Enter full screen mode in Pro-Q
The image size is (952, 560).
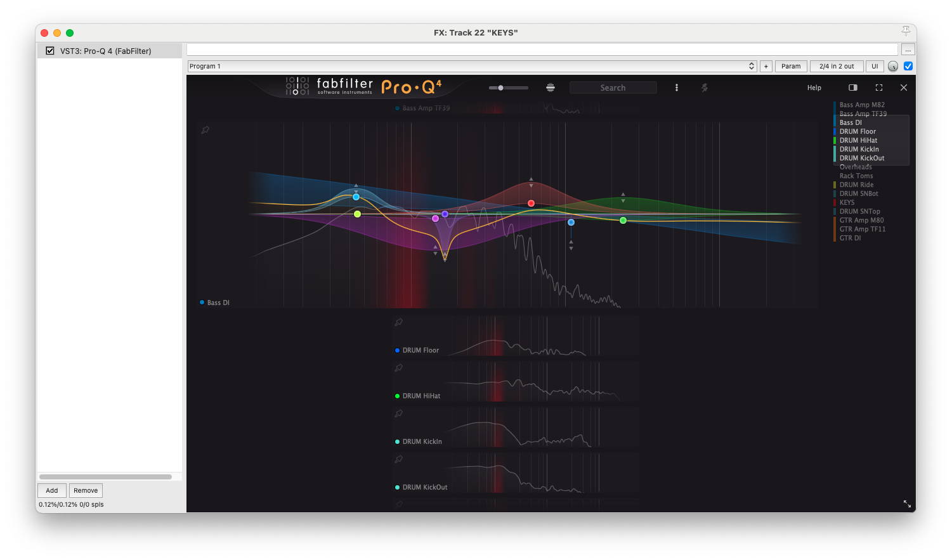click(879, 88)
